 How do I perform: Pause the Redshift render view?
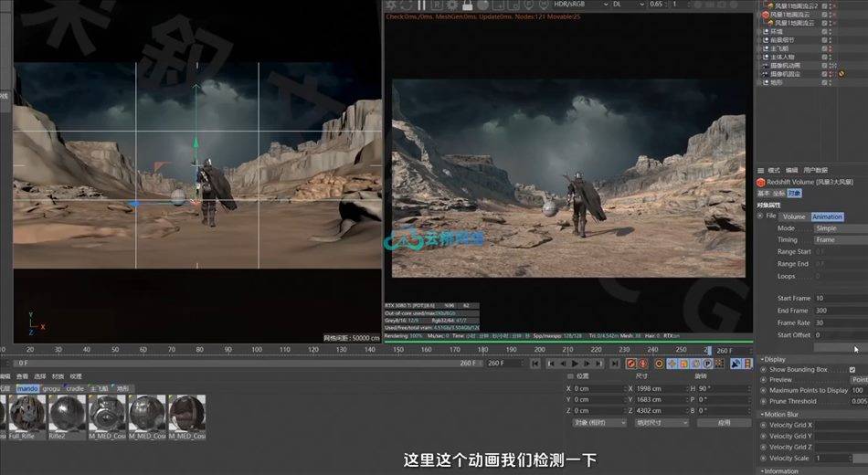[422, 5]
